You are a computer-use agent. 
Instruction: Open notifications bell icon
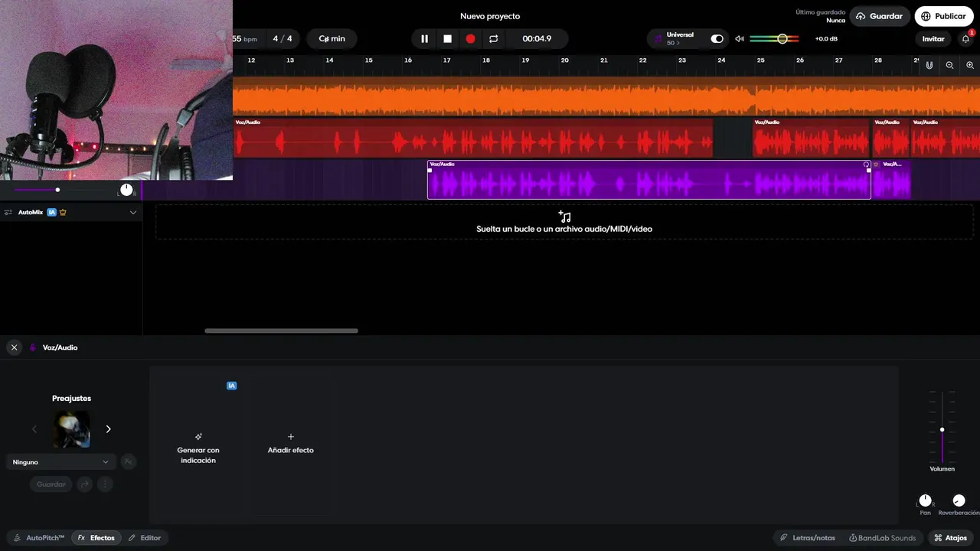[x=965, y=39]
